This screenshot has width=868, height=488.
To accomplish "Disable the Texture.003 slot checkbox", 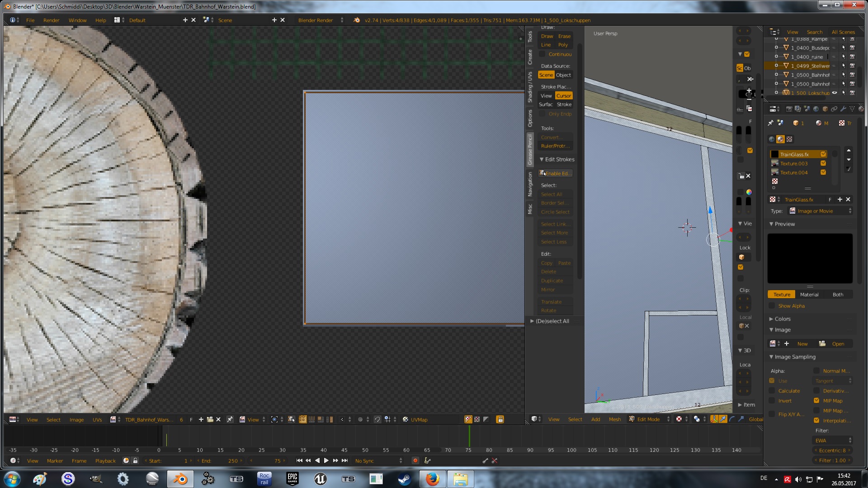I will tap(823, 163).
